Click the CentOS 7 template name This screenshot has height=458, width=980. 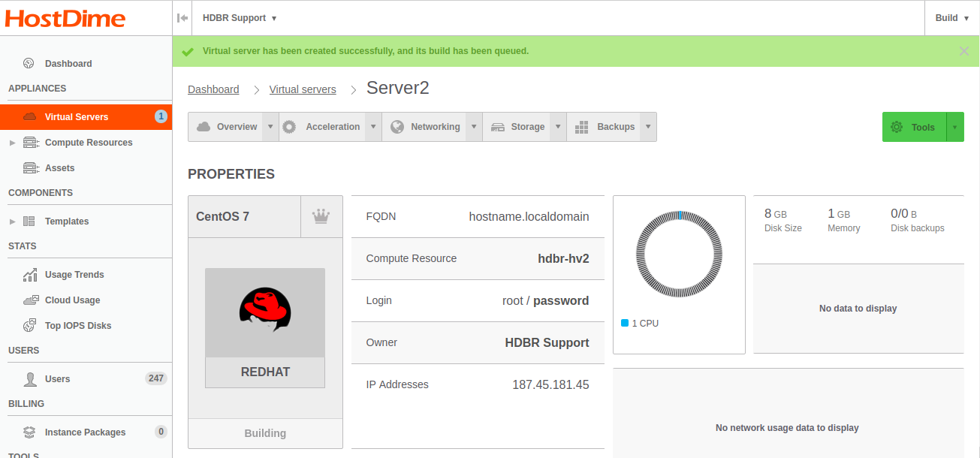[222, 217]
